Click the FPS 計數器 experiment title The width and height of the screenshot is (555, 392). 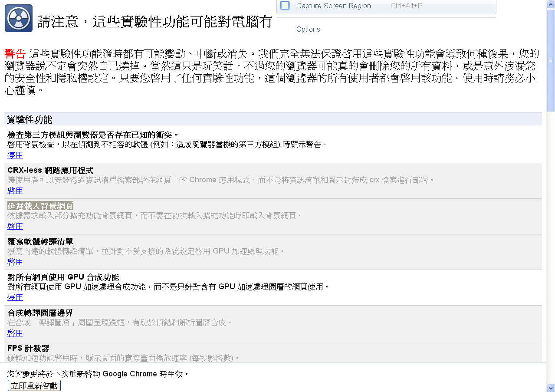click(28, 348)
